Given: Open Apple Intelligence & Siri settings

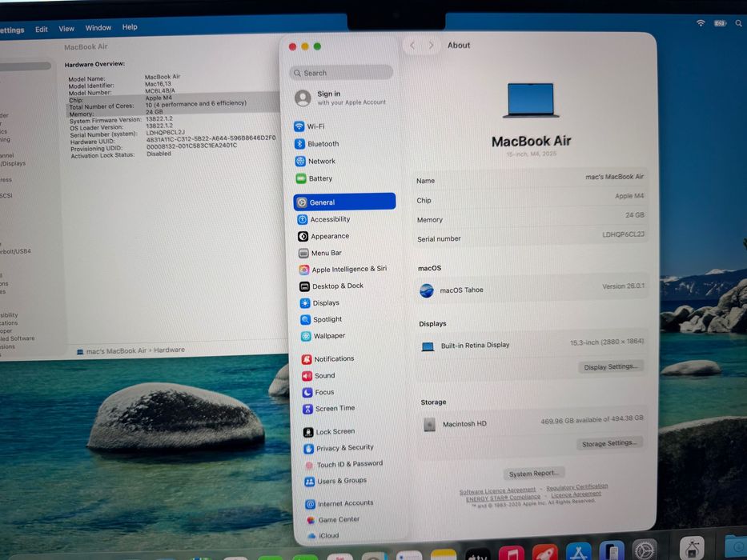Looking at the screenshot, I should point(343,269).
